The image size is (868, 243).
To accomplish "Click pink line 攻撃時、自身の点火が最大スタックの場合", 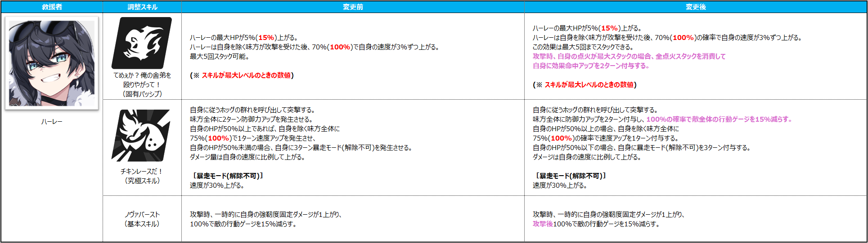I will pos(629,56).
